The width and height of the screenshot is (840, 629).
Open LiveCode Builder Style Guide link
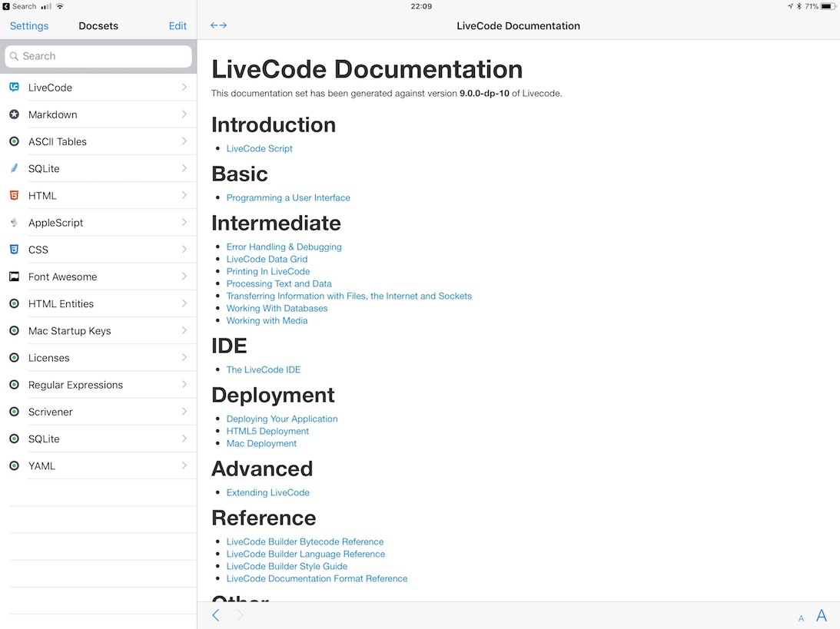(x=287, y=566)
